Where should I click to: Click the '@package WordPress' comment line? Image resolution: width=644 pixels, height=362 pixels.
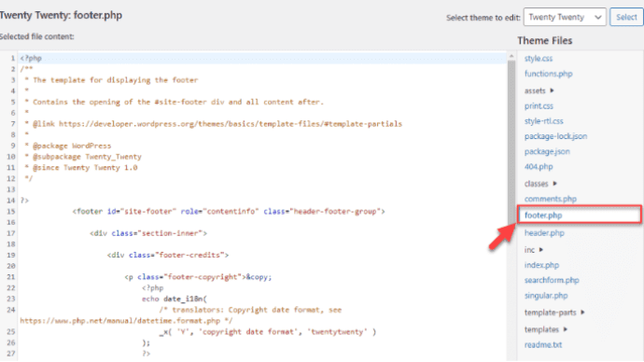click(x=68, y=146)
